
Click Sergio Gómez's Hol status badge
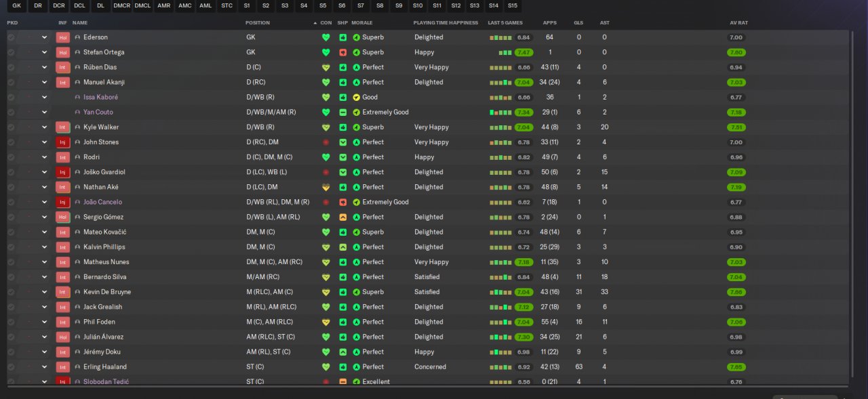(63, 217)
